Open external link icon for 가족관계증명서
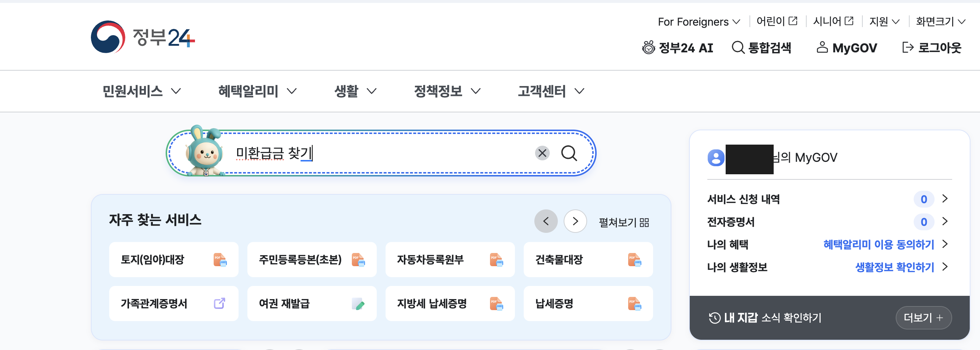 point(220,304)
